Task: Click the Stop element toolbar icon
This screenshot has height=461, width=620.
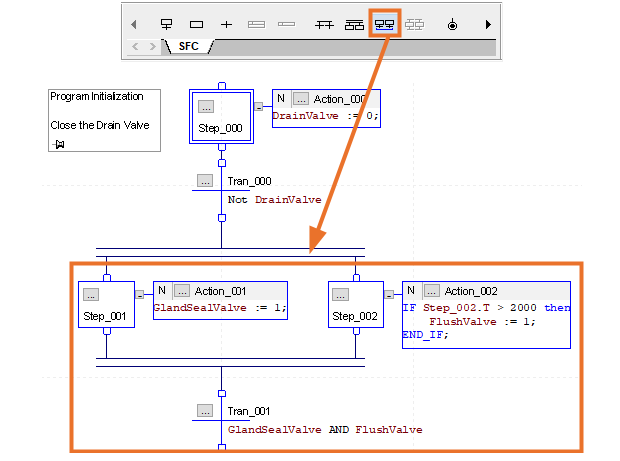Action: [x=452, y=23]
